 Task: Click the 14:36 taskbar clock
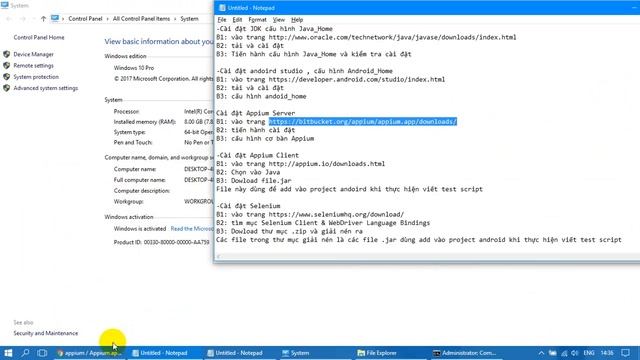tap(607, 353)
